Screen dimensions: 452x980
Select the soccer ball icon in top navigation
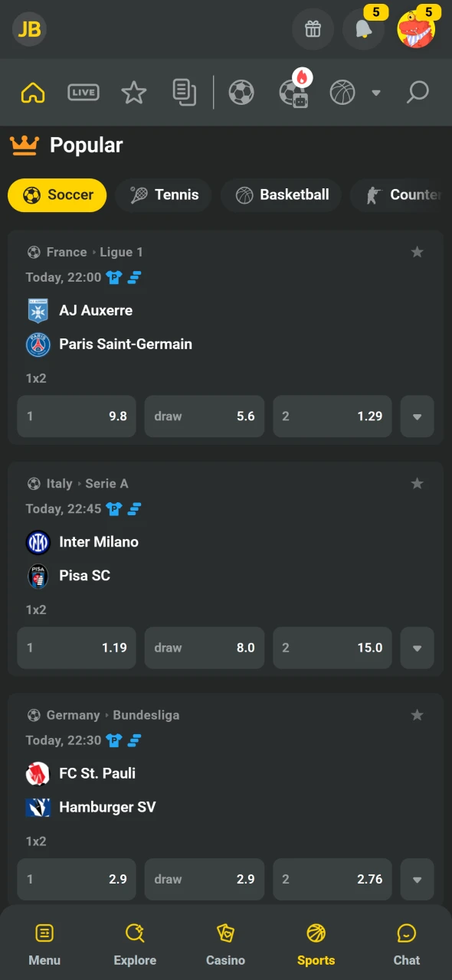(241, 92)
